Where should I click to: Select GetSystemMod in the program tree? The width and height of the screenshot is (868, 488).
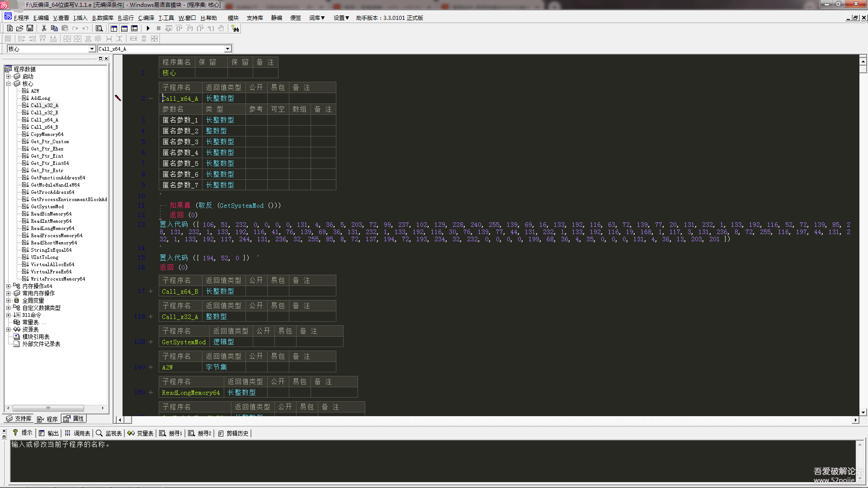coord(47,206)
